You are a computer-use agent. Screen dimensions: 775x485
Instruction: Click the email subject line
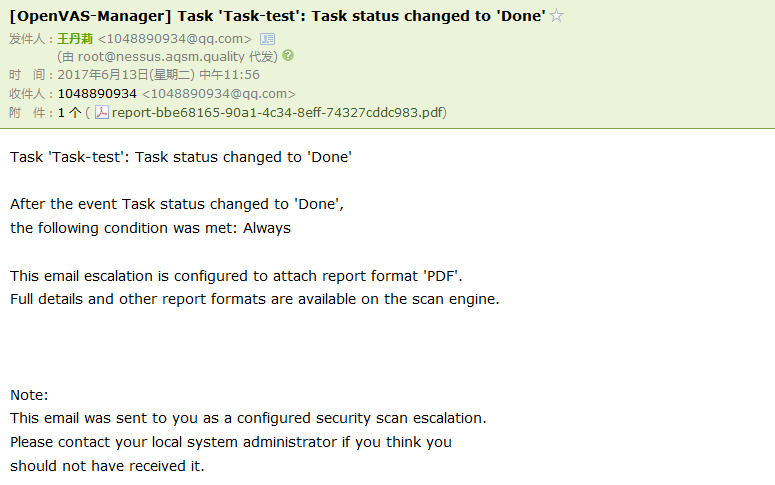(x=276, y=17)
